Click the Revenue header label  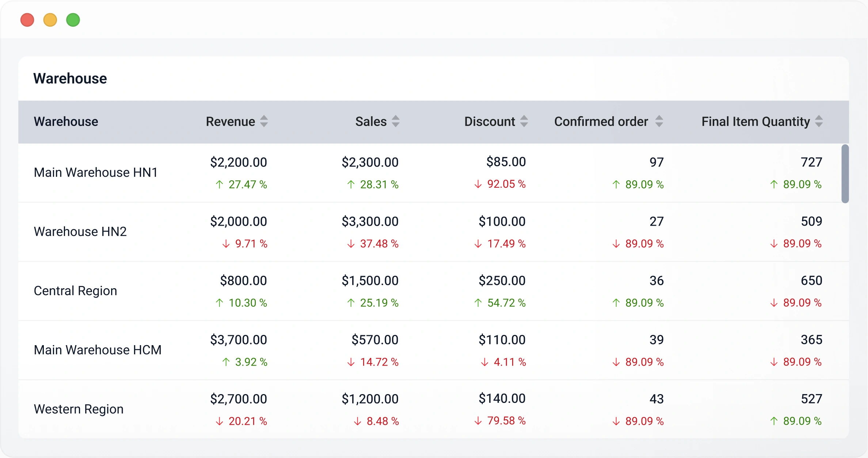pos(230,122)
